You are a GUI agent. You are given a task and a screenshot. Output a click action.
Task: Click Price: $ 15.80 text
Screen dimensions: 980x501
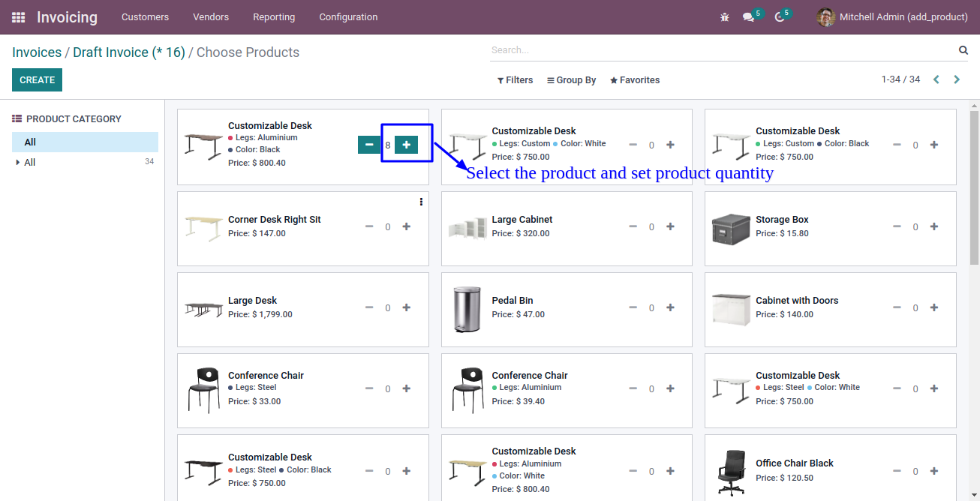pos(782,233)
